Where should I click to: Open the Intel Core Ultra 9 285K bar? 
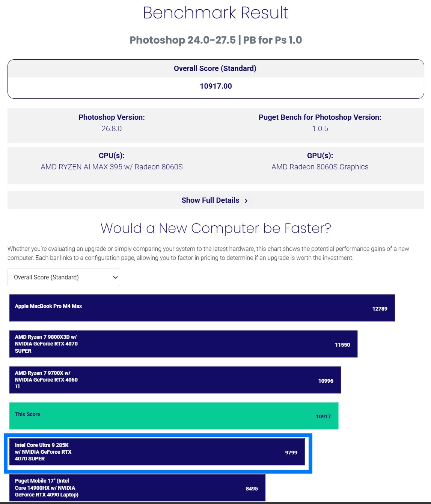[x=157, y=452]
